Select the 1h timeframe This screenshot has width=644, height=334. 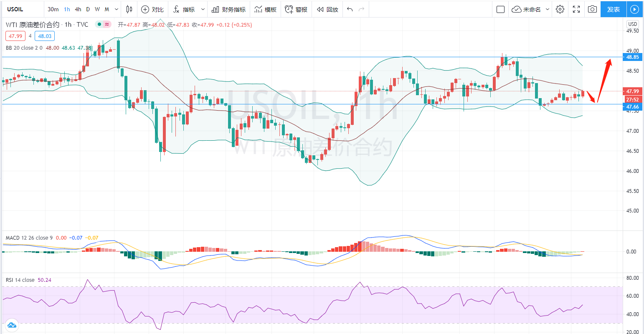point(67,9)
